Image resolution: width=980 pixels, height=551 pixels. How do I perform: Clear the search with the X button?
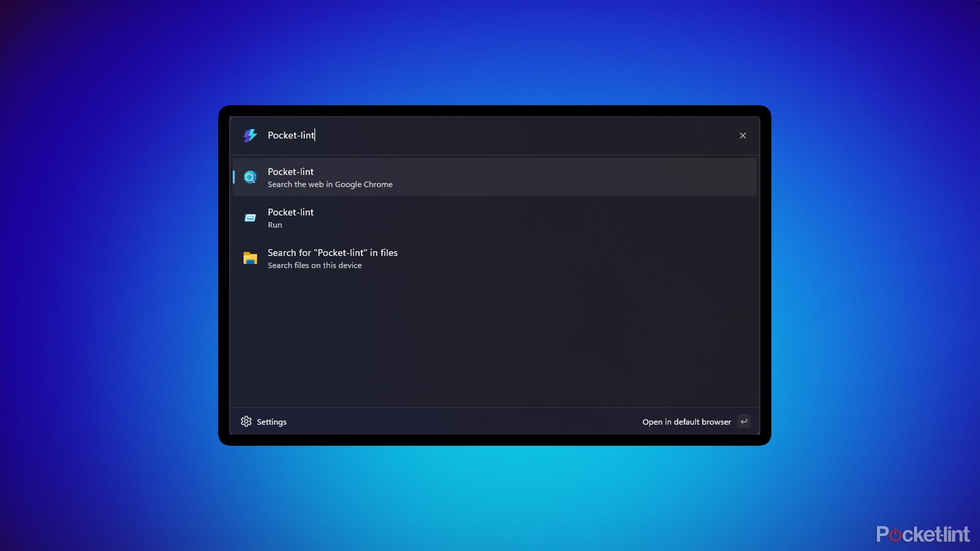[743, 135]
